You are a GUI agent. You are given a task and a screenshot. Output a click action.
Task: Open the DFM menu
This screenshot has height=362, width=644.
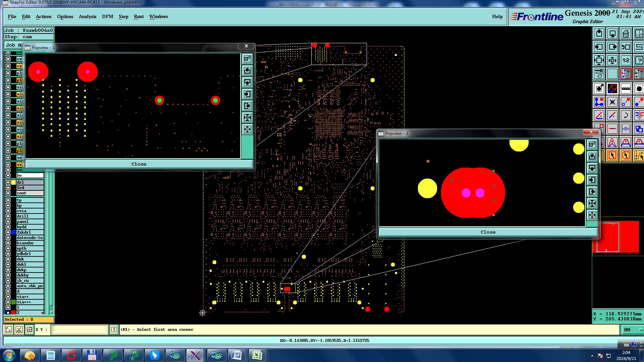(x=107, y=16)
